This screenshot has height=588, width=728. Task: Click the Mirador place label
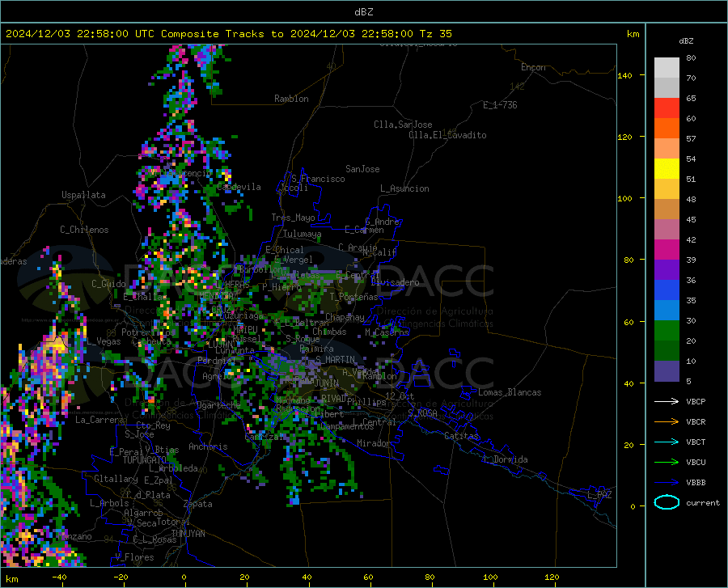[x=373, y=443]
